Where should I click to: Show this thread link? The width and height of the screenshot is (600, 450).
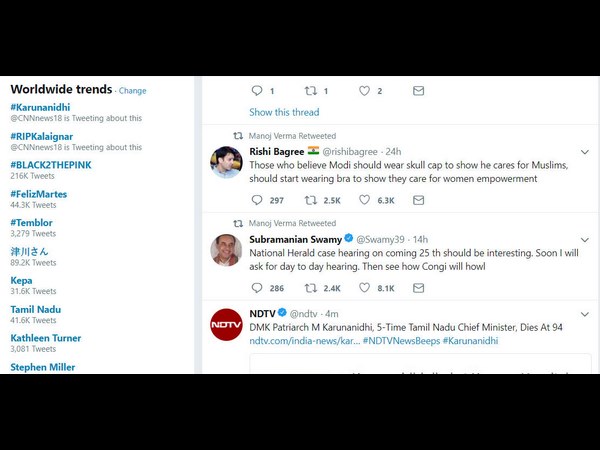(x=284, y=112)
